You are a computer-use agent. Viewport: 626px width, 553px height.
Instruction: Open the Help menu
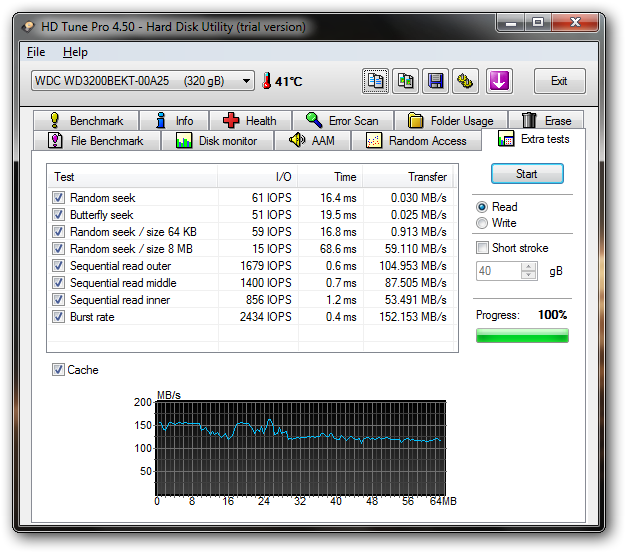75,52
